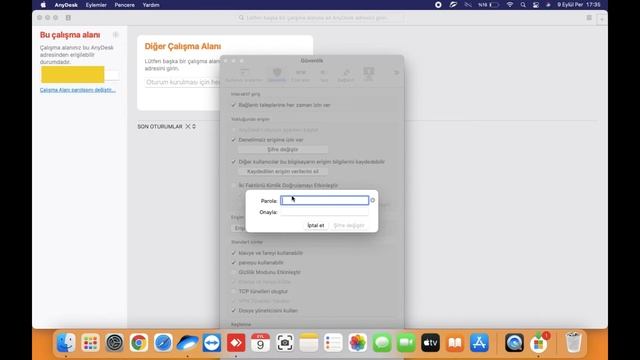640x360 pixels.
Task: Click the Şifre değiştir button in password dialog
Action: (x=349, y=225)
